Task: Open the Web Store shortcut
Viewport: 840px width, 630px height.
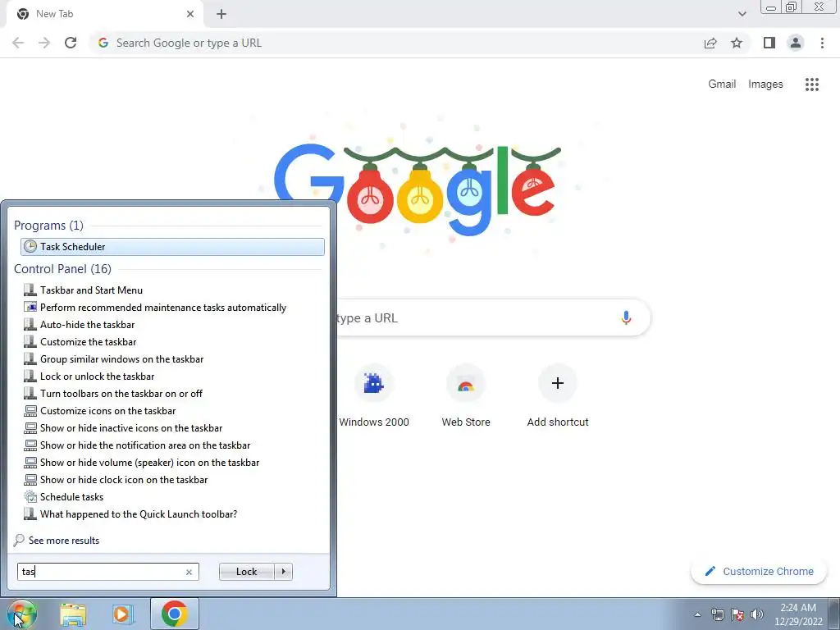Action: 466,395
